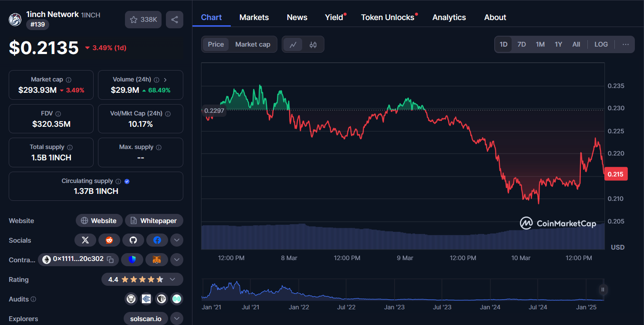Open the 1inch X (Twitter) social icon
The width and height of the screenshot is (644, 325).
point(85,240)
